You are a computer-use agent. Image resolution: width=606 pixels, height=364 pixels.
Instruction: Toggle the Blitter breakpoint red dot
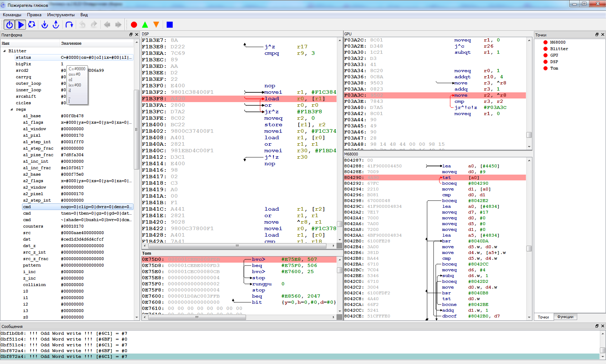(x=545, y=49)
